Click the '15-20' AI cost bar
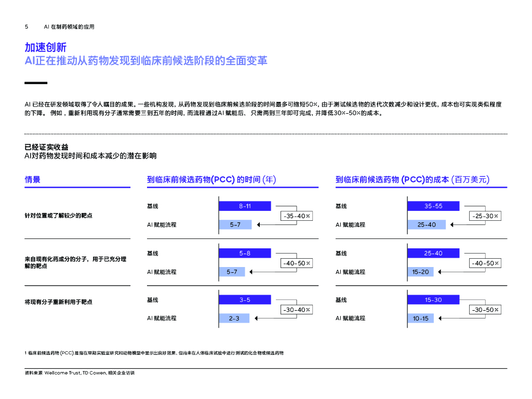This screenshot has height=399, width=532. point(421,272)
